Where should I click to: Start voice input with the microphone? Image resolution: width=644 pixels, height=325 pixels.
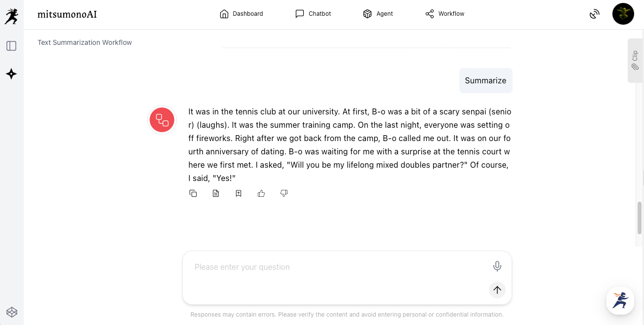pos(497,266)
